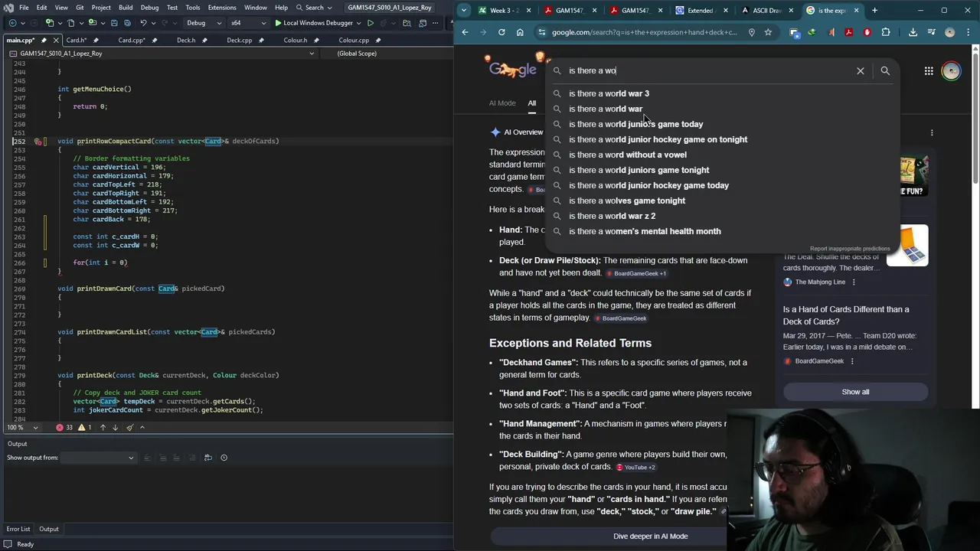The height and width of the screenshot is (551, 980).
Task: Run Local Windows Debugger
Action: (313, 23)
